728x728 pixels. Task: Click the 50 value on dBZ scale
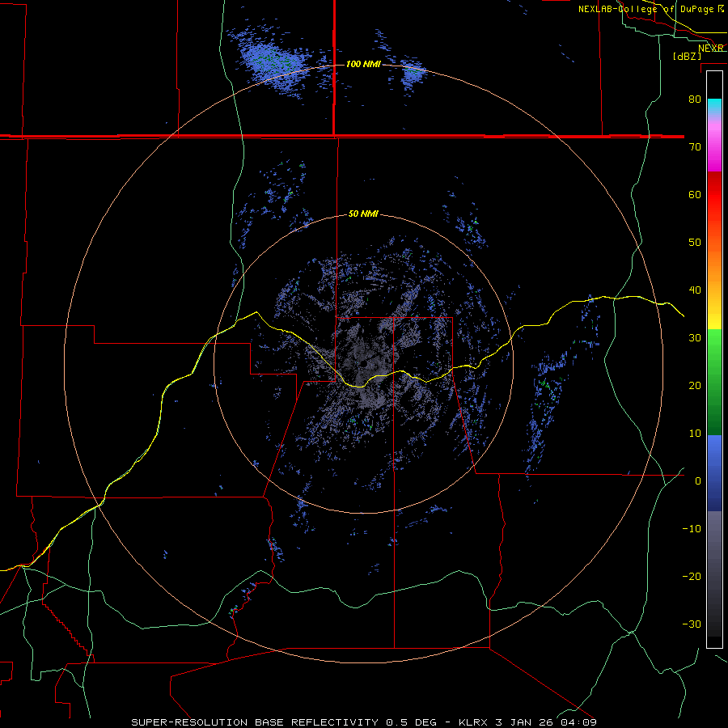695,243
